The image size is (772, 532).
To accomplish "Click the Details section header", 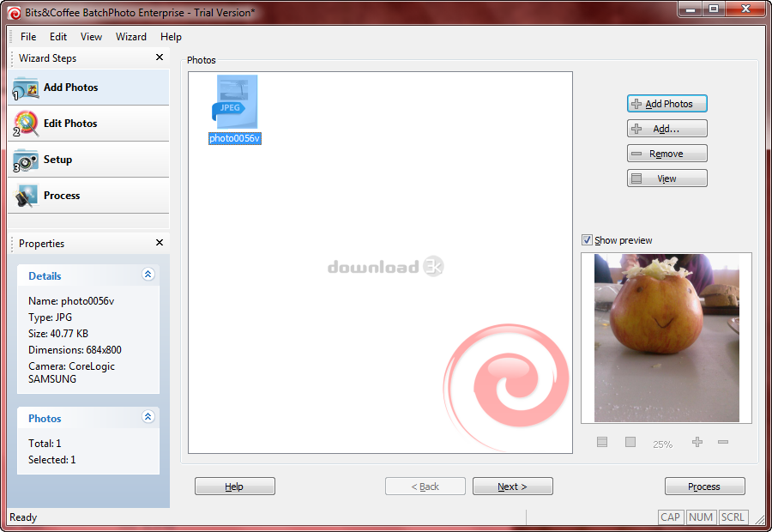I will click(88, 275).
